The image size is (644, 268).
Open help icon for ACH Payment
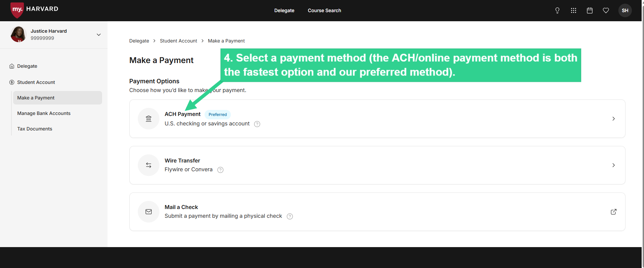[257, 124]
